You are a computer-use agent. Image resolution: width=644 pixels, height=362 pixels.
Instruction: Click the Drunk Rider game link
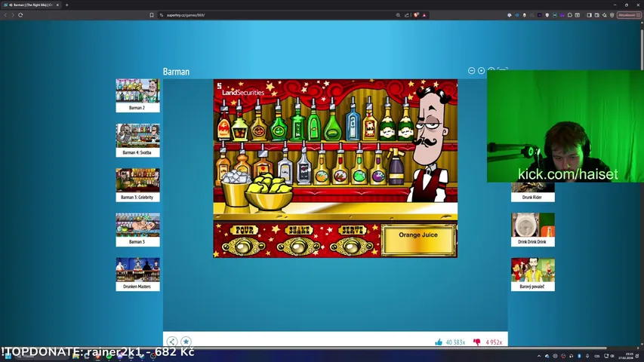coord(533,192)
